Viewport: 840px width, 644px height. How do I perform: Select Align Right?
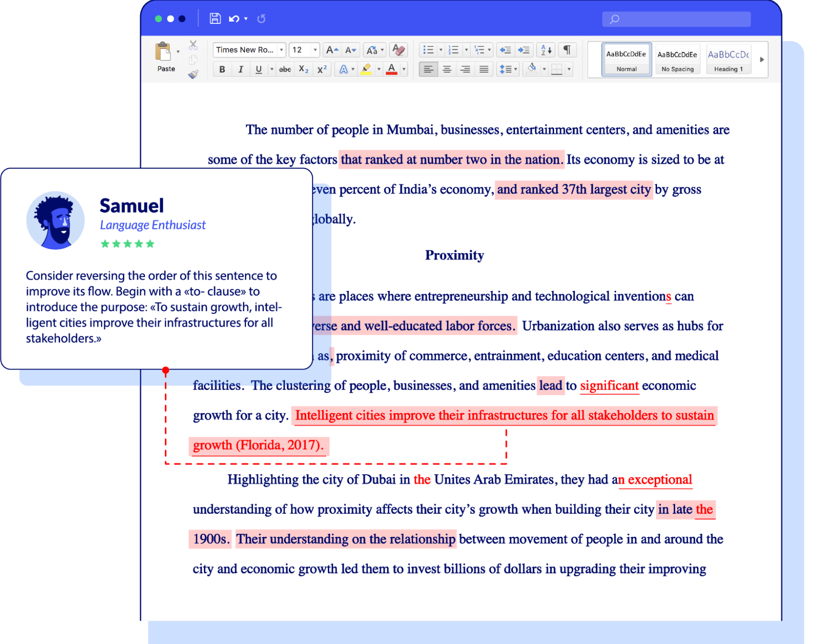[x=465, y=69]
